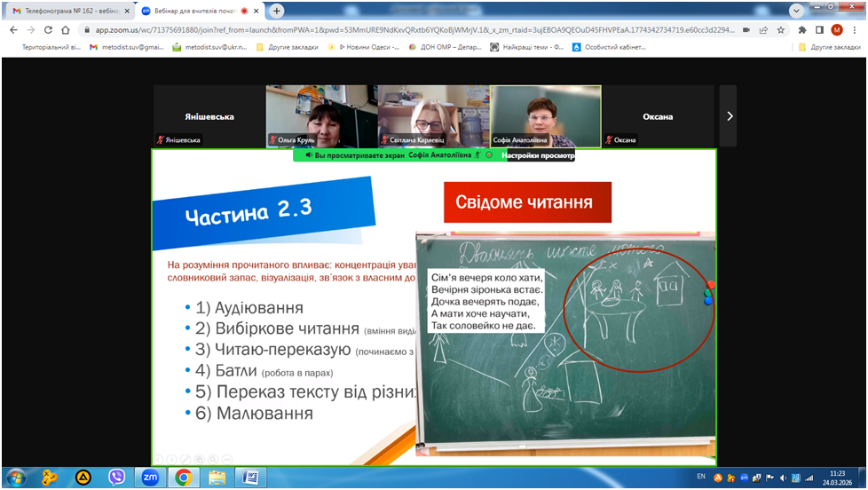Select Софія Анатоліївна video thumbnail
The height and width of the screenshot is (490, 868).
[x=545, y=116]
